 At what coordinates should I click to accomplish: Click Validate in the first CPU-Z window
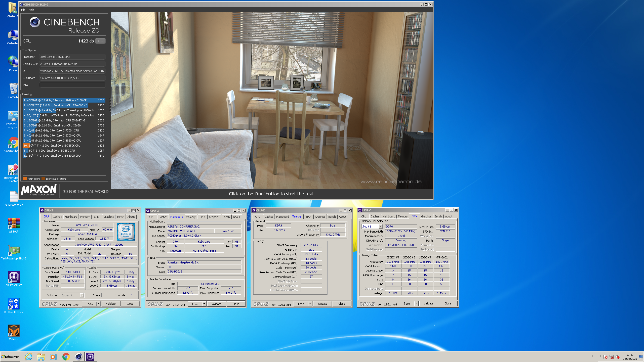coord(111,304)
